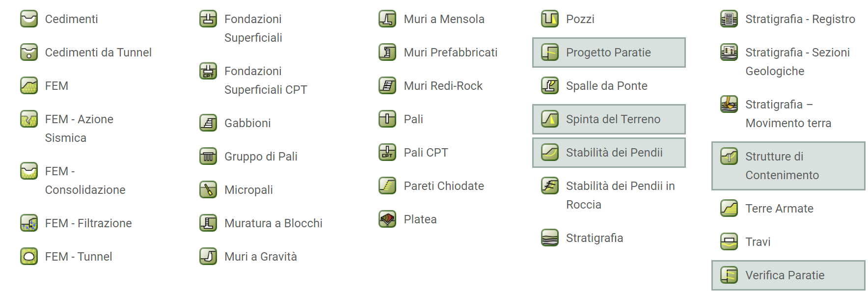Click the Cedimenti program icon
This screenshot has height=293, width=868.
point(29,19)
